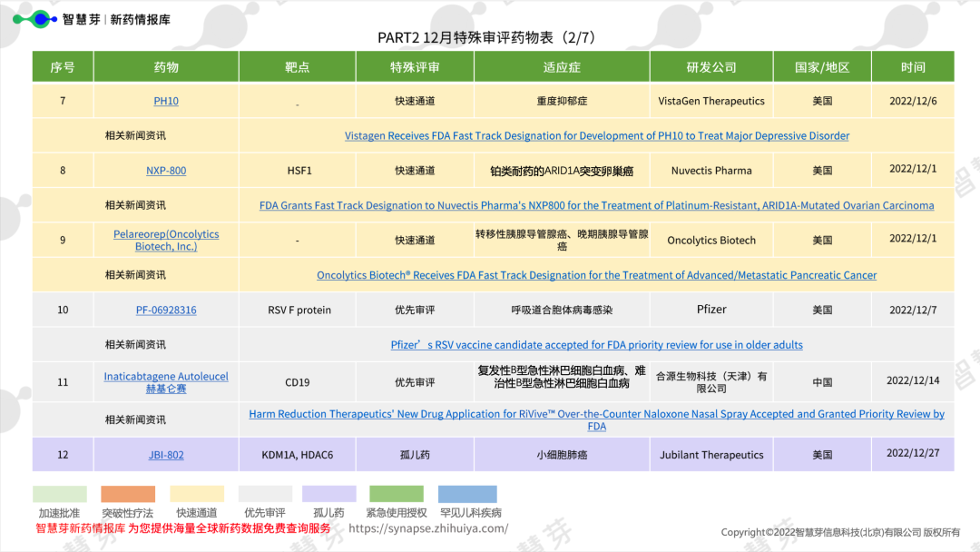The height and width of the screenshot is (552, 980).
Task: Click the 孤儿药 purple legend swatch
Action: pos(328,494)
